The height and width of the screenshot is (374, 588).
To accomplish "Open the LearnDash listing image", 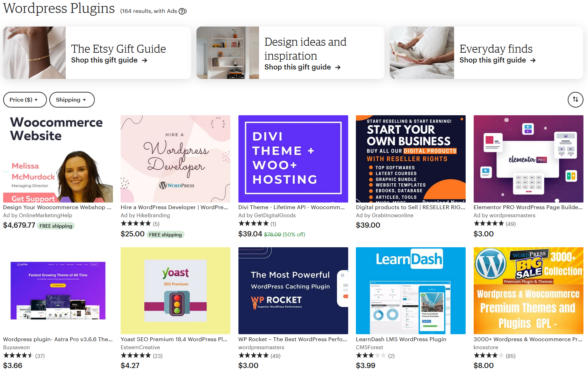I will pos(411,291).
